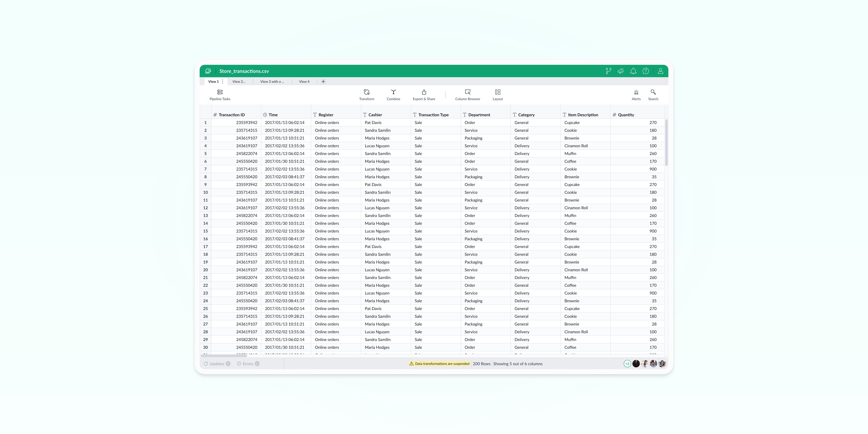Click Showing 5 out of 6 columns
This screenshot has width=868, height=434.
518,364
